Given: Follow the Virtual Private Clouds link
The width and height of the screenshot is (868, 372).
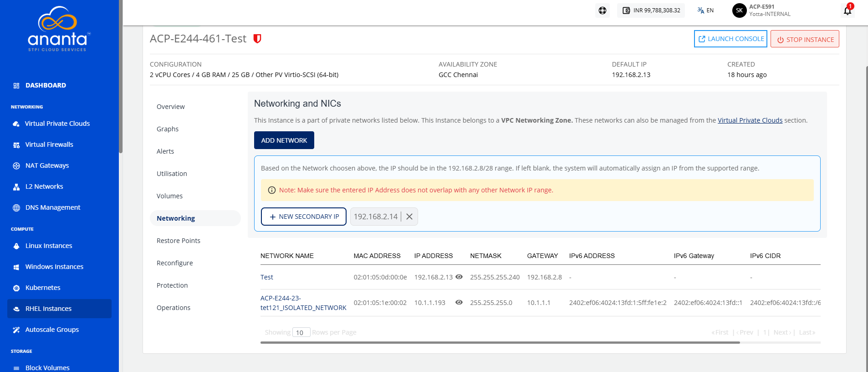Looking at the screenshot, I should 750,120.
